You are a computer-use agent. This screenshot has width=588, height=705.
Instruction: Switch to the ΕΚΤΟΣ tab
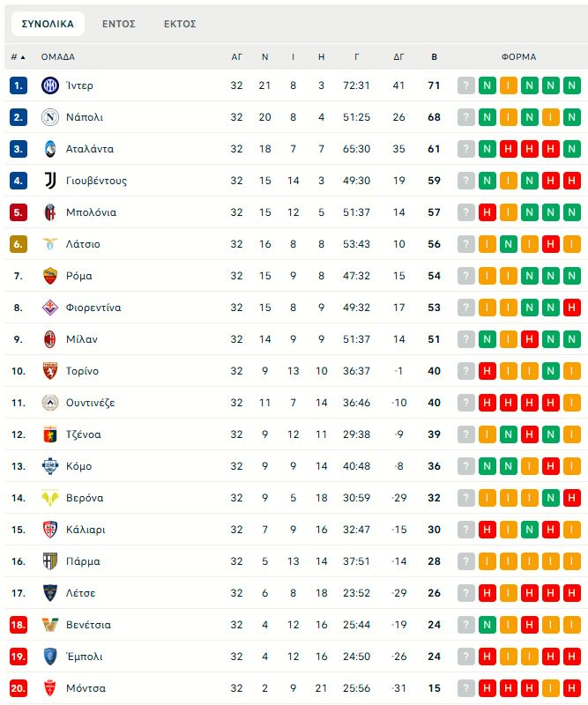click(180, 24)
